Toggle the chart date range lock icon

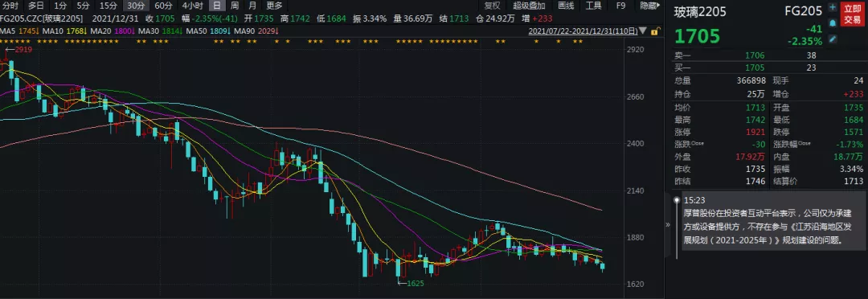tap(656, 31)
